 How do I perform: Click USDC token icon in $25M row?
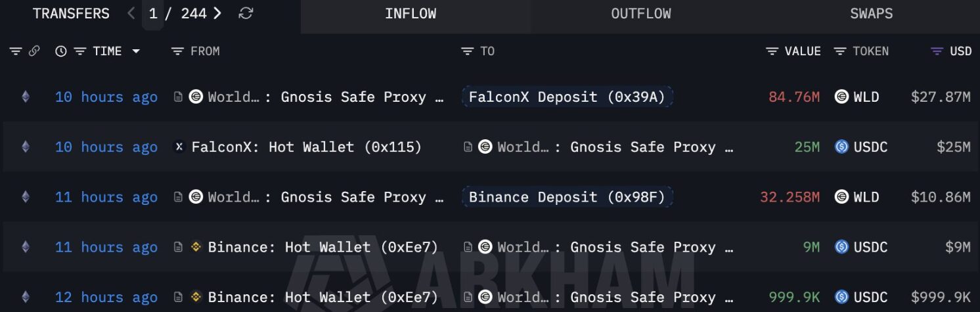(x=841, y=147)
